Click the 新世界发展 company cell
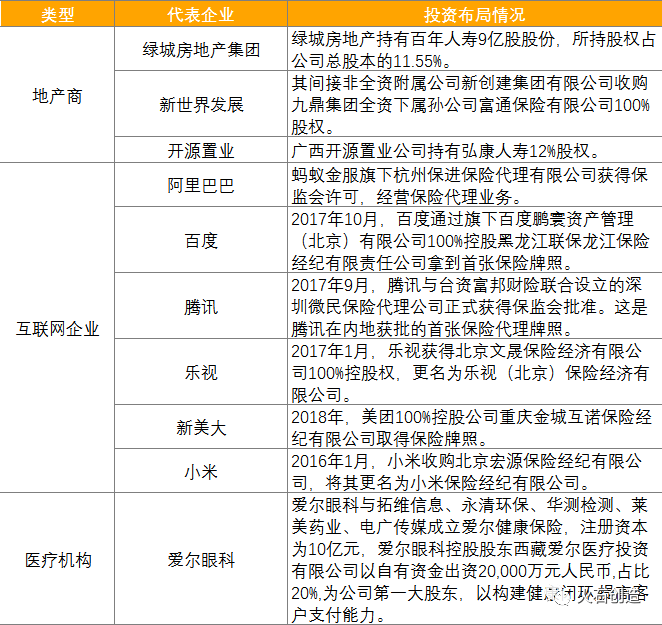 (x=201, y=104)
